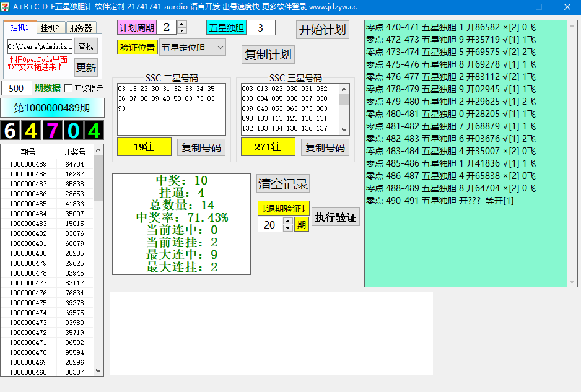Select row 1000000485 in draw list
This screenshot has height=392, width=581.
tap(47, 204)
